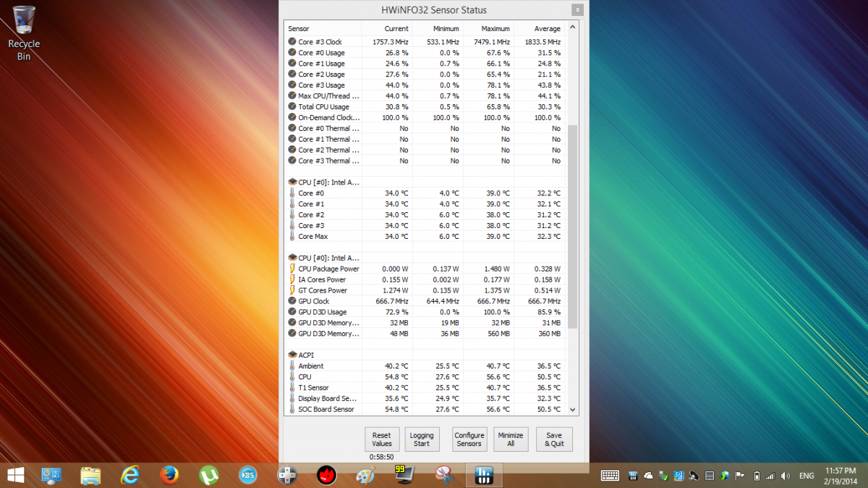868x488 pixels.
Task: Click the sensor list scroll-up arrow
Action: pyautogui.click(x=573, y=28)
